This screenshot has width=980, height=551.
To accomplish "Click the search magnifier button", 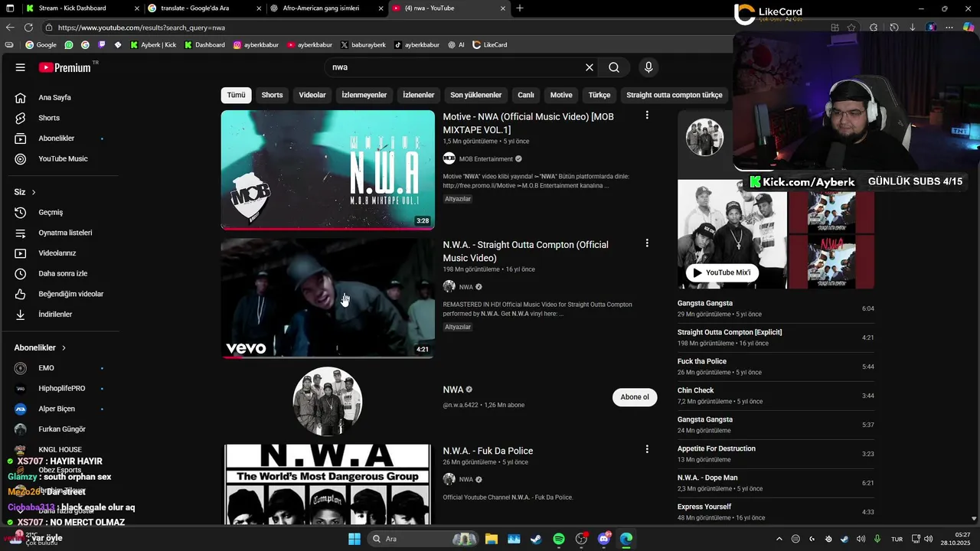I will (x=614, y=67).
